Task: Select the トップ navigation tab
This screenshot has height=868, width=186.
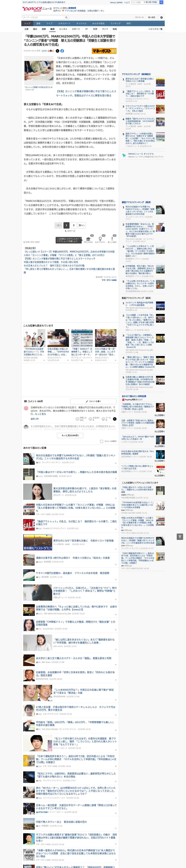Action: 27,23
